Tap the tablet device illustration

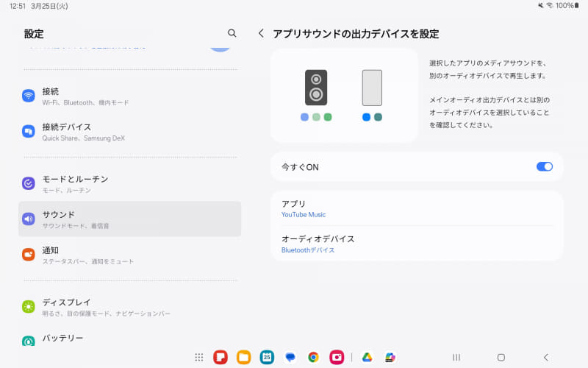pyautogui.click(x=372, y=88)
